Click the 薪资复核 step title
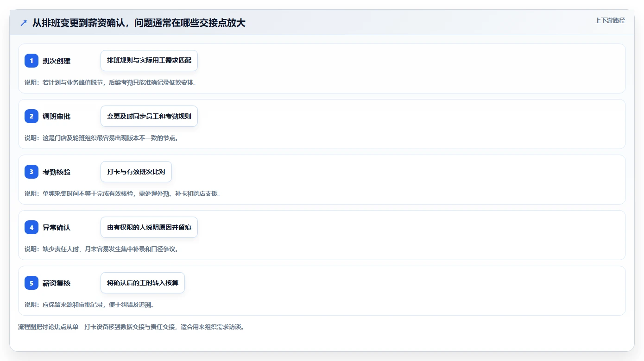 point(57,283)
